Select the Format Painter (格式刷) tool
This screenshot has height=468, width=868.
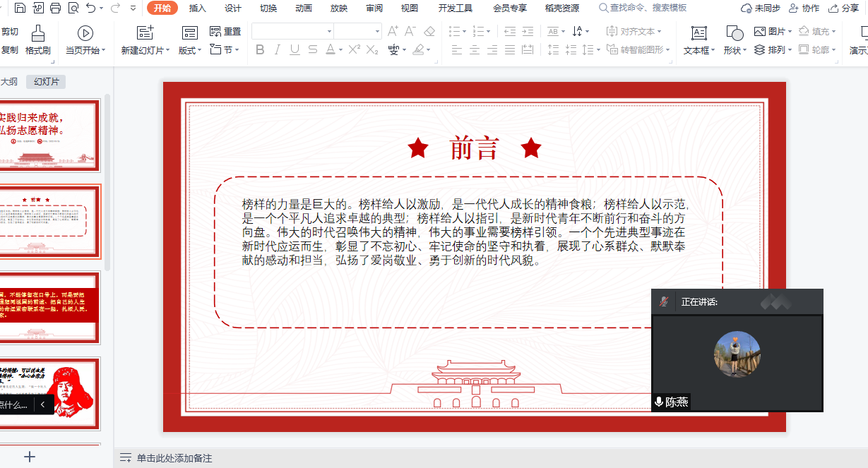[x=37, y=41]
